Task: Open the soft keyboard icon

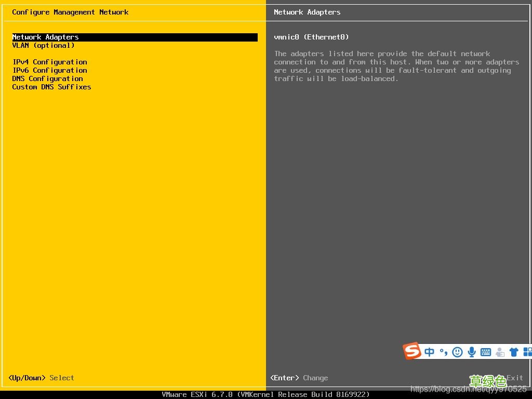Action: click(486, 352)
